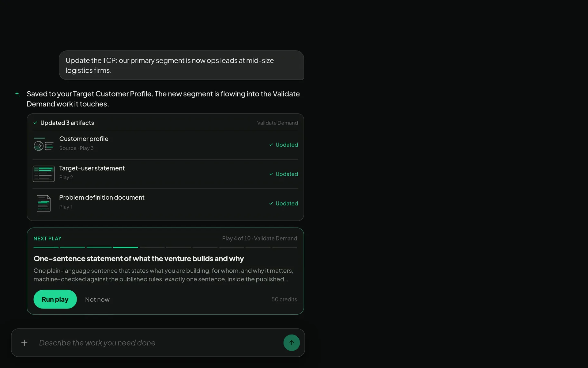
Task: Open the Customer profile artifact title
Action: tap(84, 139)
